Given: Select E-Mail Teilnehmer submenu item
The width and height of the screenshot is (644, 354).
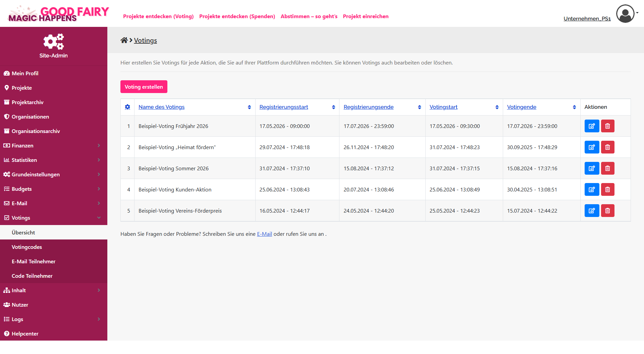Looking at the screenshot, I should pos(54,261).
